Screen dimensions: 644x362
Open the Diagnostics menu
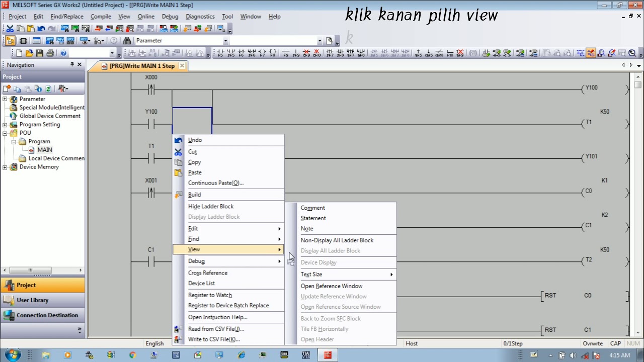(x=200, y=17)
